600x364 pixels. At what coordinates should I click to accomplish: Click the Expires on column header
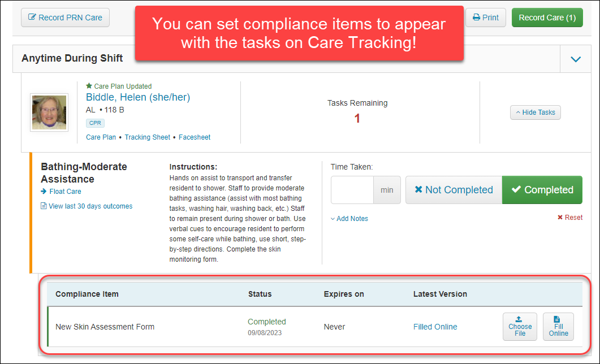click(x=344, y=294)
